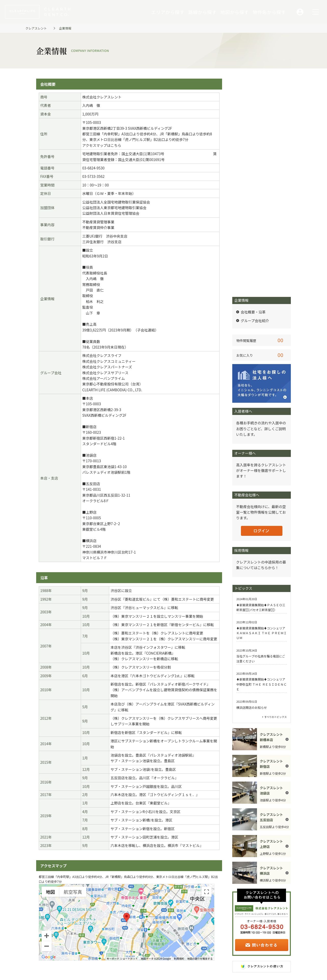The image size is (327, 980).
Task: Click 上野店 office photo thumbnail
Action: pyautogui.click(x=245, y=846)
